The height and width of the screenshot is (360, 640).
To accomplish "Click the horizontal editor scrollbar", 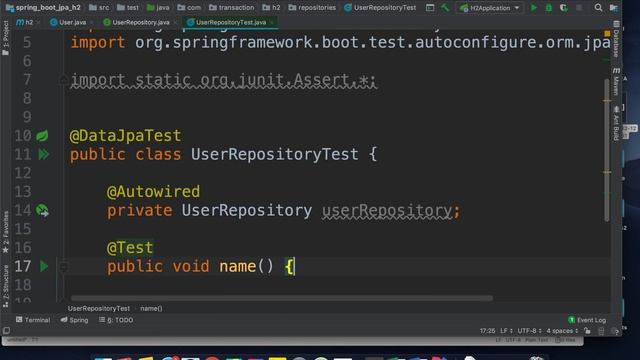I will tap(282, 298).
